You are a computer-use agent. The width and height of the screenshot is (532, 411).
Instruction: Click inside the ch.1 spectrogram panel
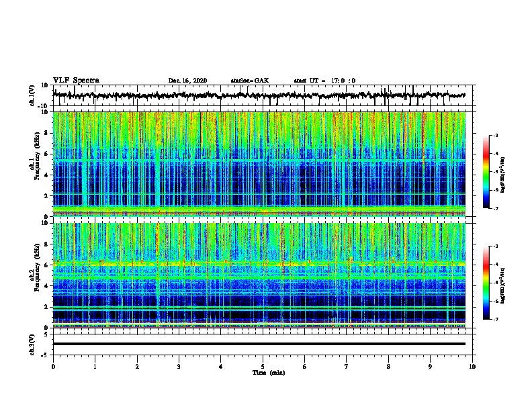click(x=259, y=164)
